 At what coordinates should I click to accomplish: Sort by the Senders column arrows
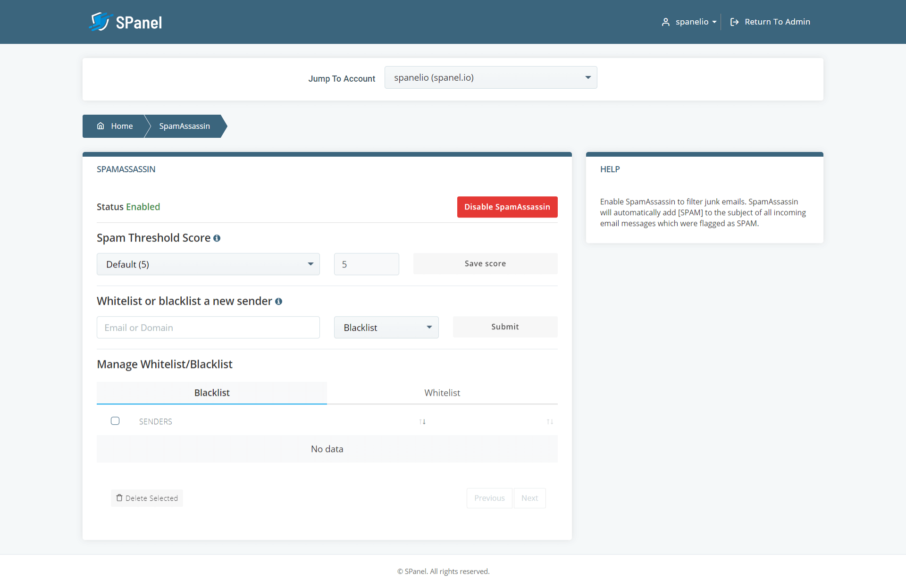click(x=422, y=421)
